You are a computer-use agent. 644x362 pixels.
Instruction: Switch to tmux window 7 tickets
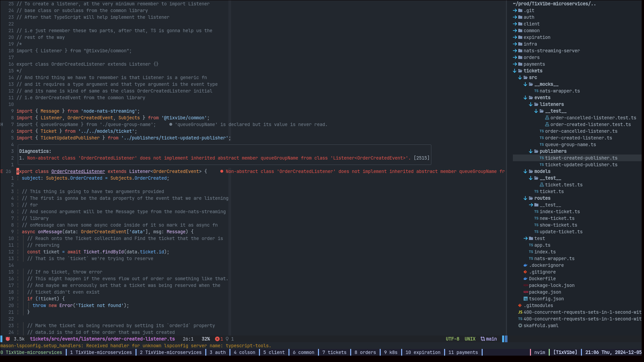[x=334, y=352]
